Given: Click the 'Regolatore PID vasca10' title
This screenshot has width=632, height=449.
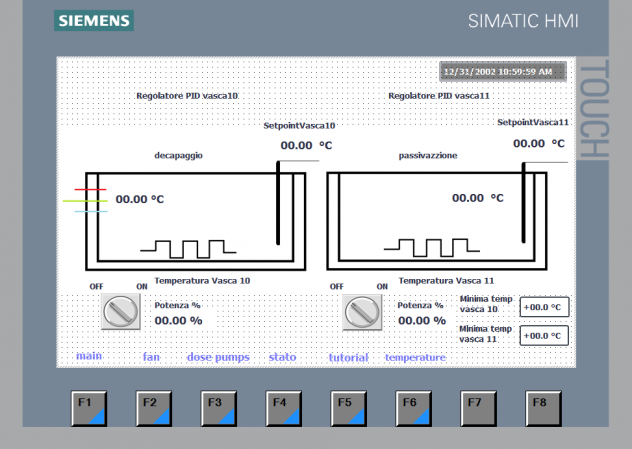Looking at the screenshot, I should (x=187, y=96).
